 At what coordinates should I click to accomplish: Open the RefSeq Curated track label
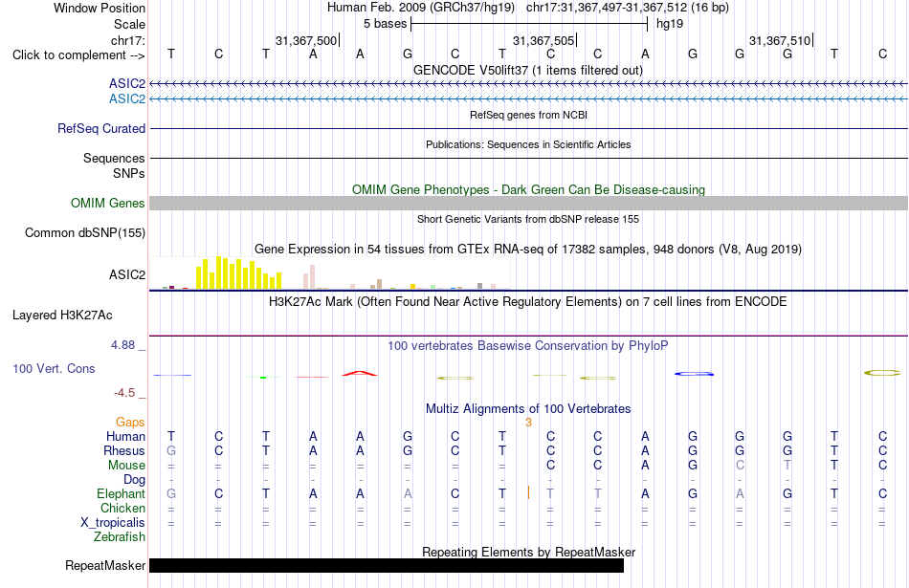click(x=101, y=129)
